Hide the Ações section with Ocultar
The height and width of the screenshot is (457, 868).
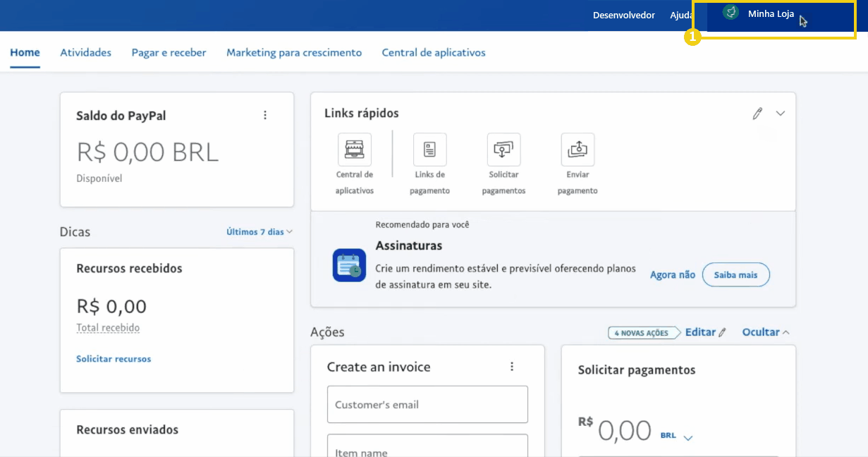pos(766,332)
